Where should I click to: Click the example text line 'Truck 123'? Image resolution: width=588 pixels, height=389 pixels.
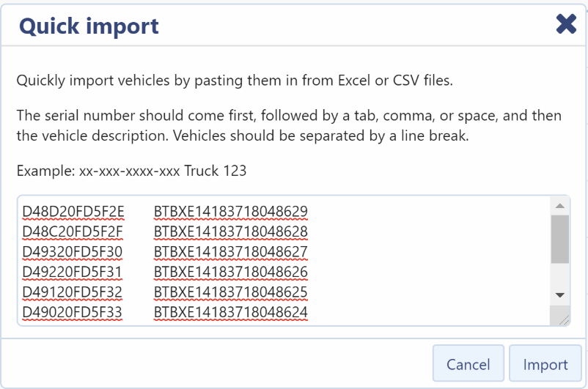(216, 171)
